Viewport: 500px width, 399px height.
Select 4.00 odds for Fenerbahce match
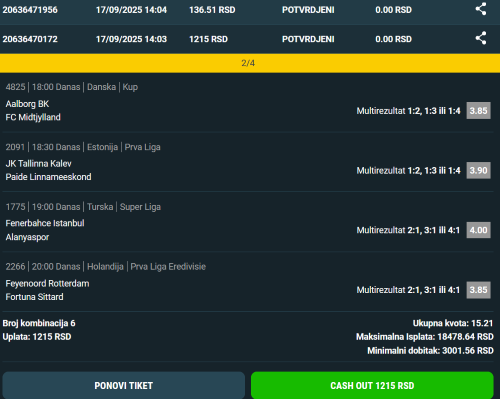(x=478, y=230)
